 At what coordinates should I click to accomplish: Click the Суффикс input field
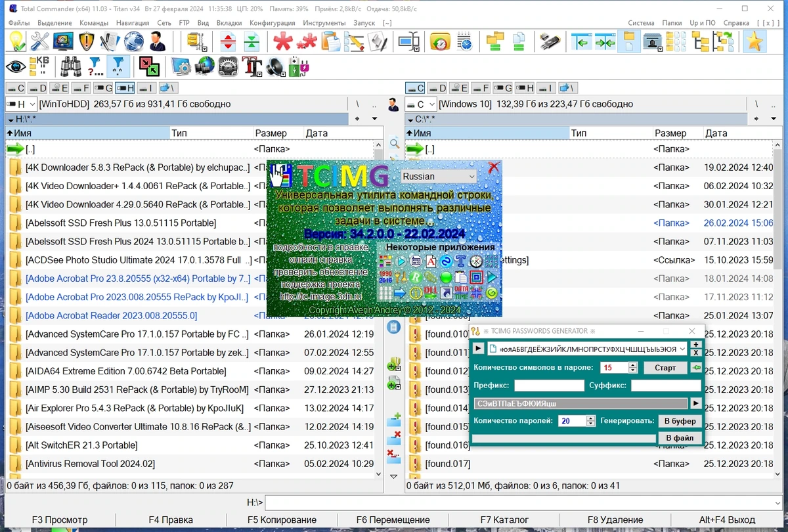point(666,386)
